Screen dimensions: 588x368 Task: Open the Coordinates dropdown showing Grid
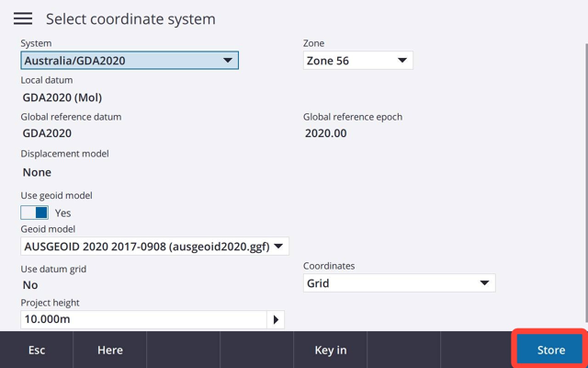[x=399, y=283]
